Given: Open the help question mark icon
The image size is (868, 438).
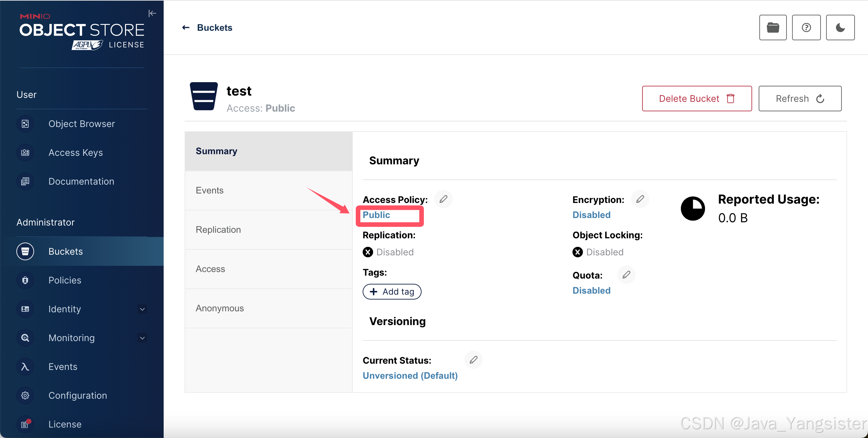Looking at the screenshot, I should click(806, 27).
